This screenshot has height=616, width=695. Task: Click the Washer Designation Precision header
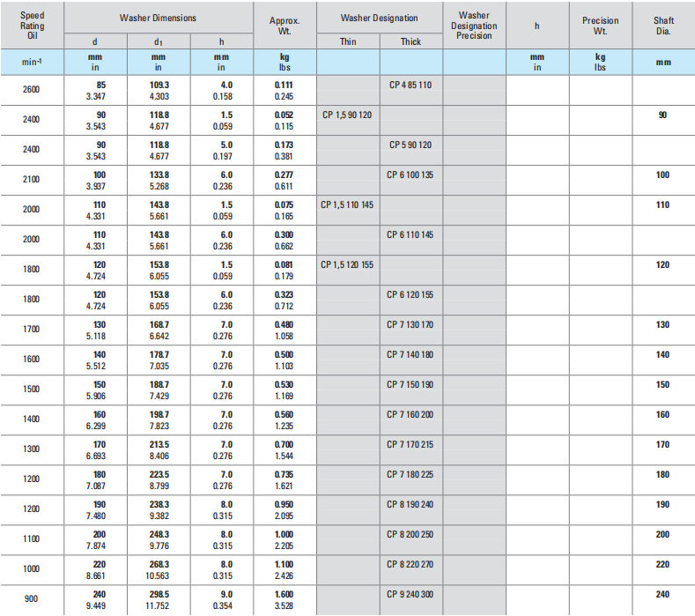pos(474,26)
